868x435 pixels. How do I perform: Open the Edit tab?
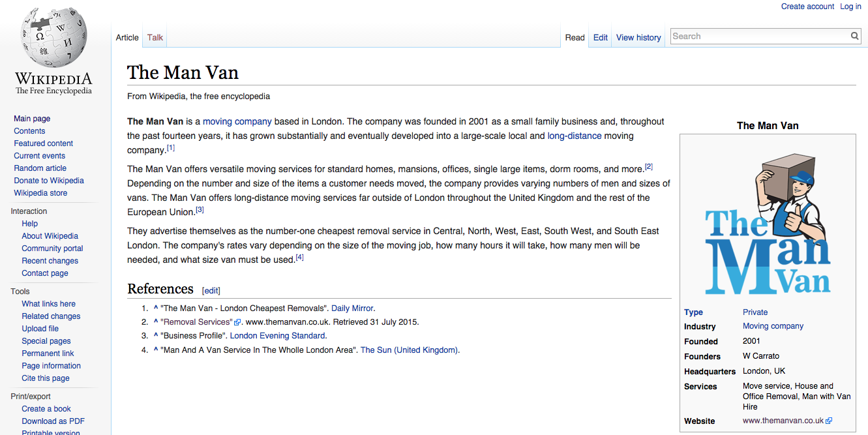point(601,38)
